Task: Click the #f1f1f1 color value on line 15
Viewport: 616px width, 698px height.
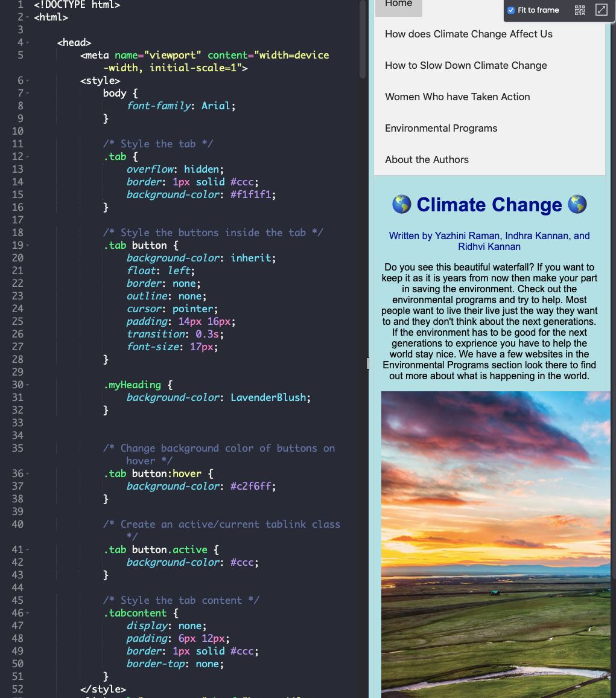Action: (250, 195)
